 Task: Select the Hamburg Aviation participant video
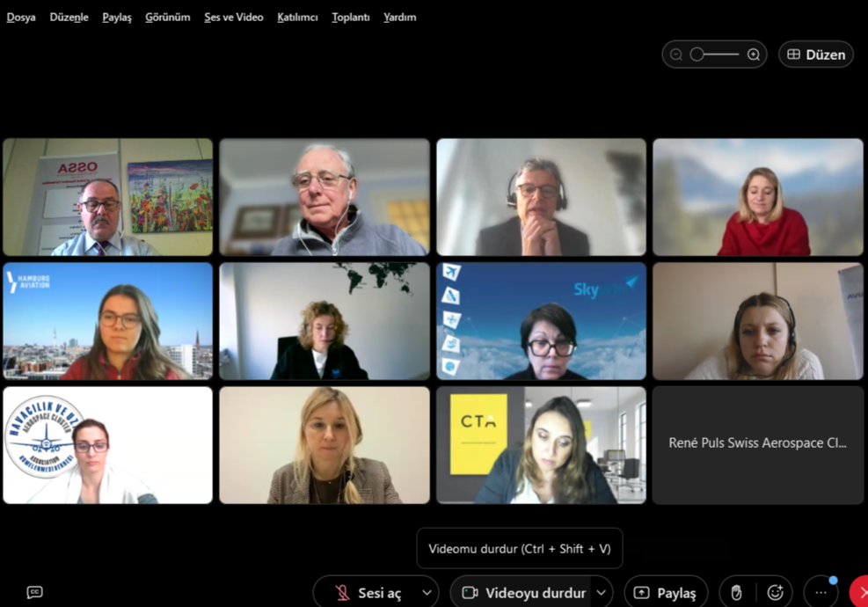(108, 321)
